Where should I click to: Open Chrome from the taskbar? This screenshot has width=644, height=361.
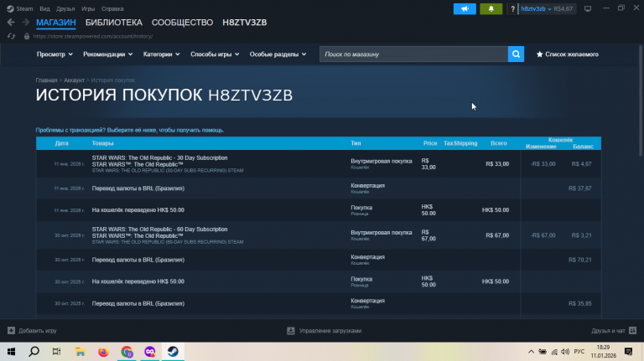click(127, 352)
